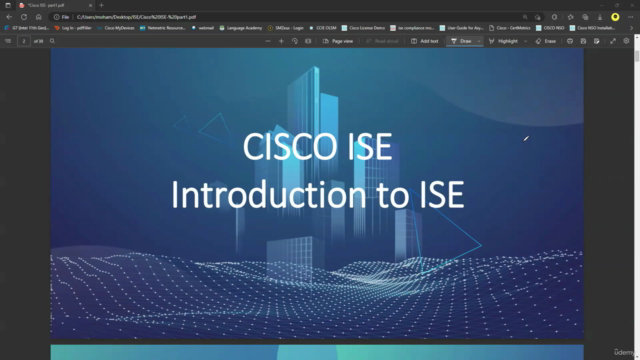Open the browser home page
Viewport: 640px width, 360px height.
point(38,17)
